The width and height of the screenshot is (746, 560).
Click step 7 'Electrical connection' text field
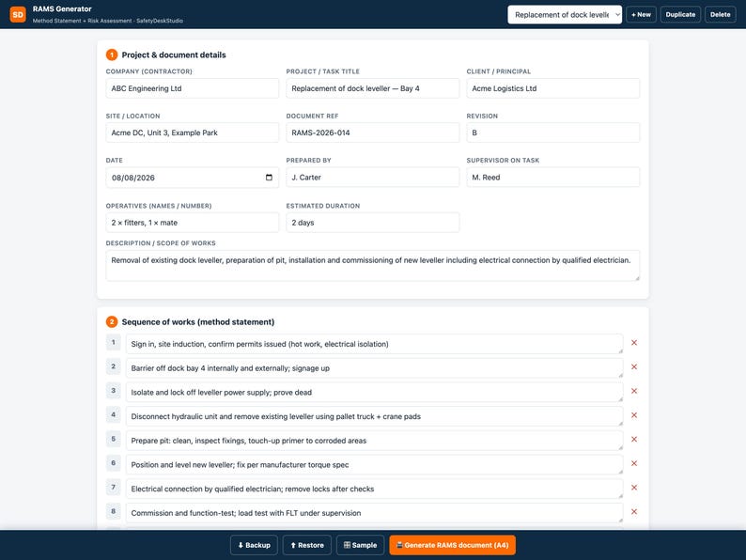374,490
